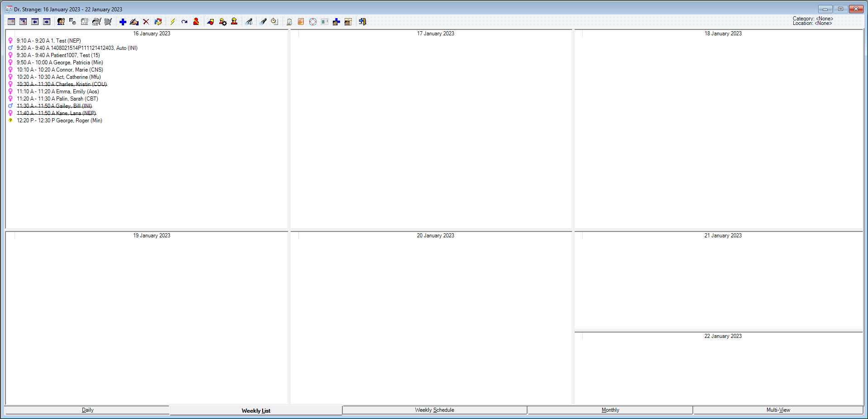The height and width of the screenshot is (419, 868).
Task: Go to the previous week
Action: (x=35, y=22)
